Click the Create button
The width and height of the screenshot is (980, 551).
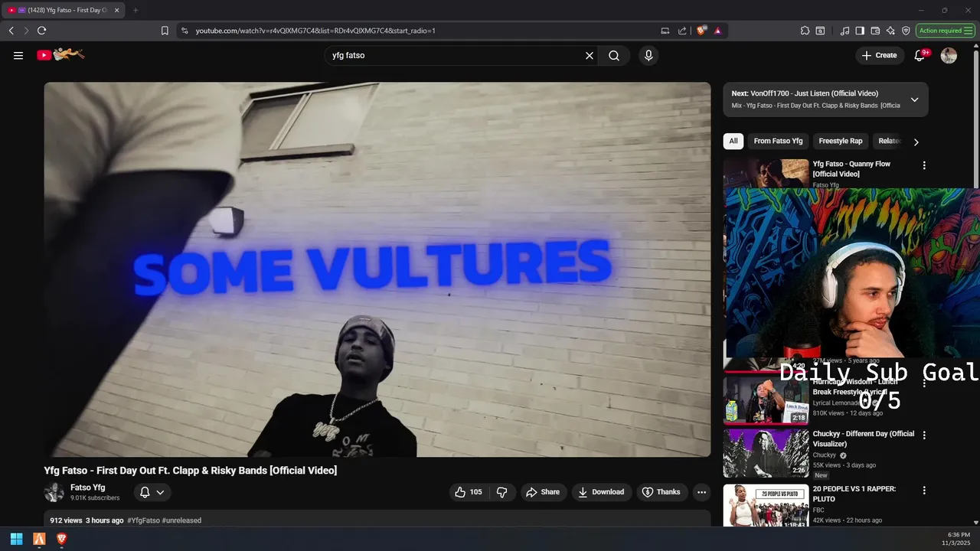(879, 55)
